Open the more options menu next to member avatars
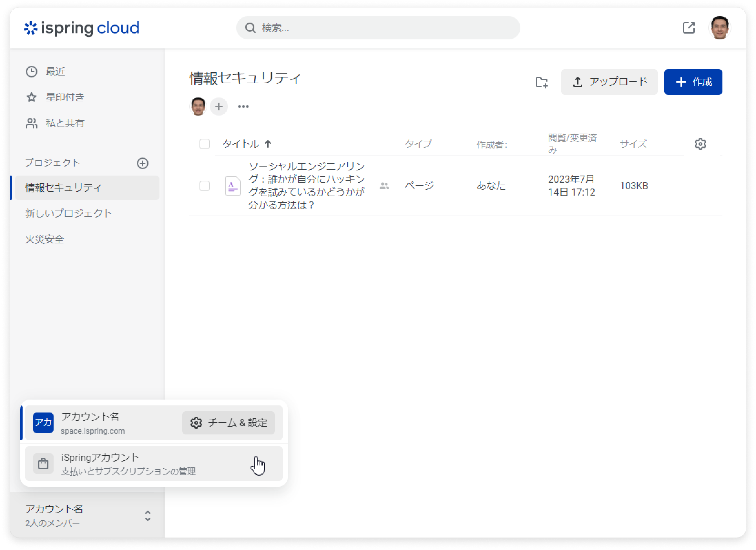The image size is (756, 550). pos(243,106)
